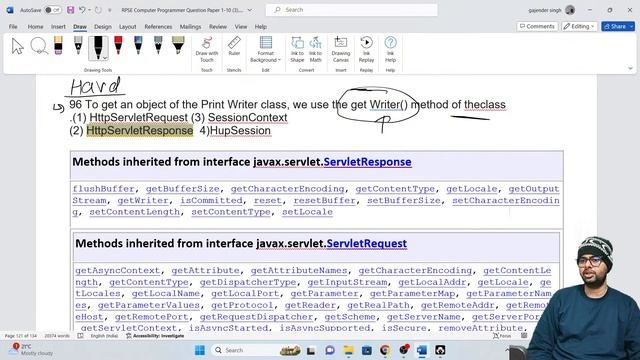This screenshot has height=360, width=640.
Task: Open the File menu
Action: pyautogui.click(x=13, y=27)
